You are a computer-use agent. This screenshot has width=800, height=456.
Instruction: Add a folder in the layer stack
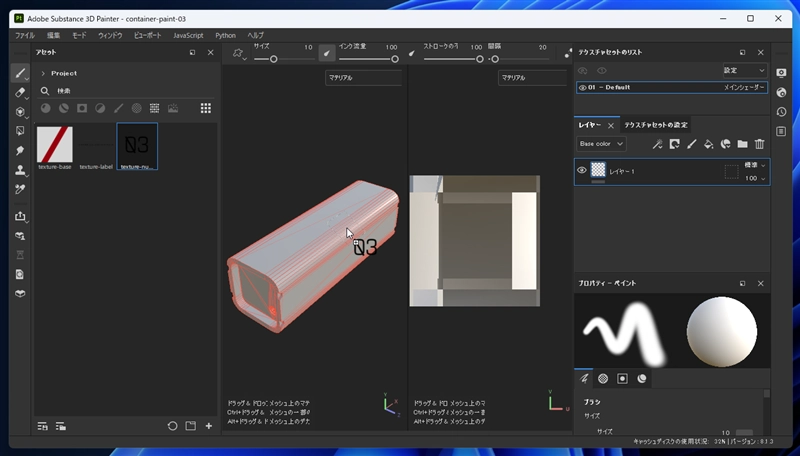pos(742,144)
